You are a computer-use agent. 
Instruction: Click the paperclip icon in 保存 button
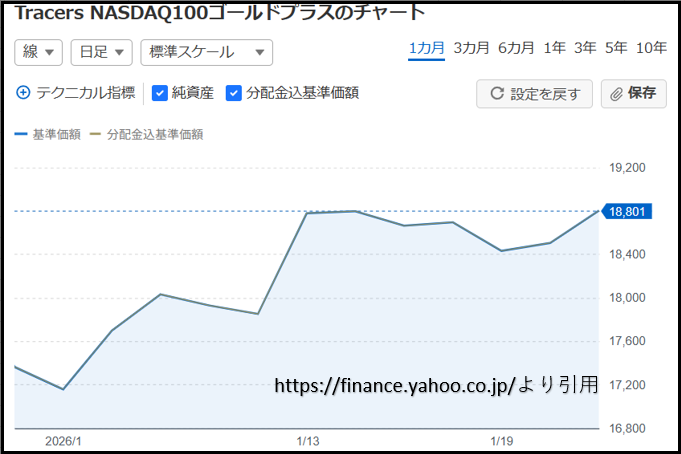point(617,94)
